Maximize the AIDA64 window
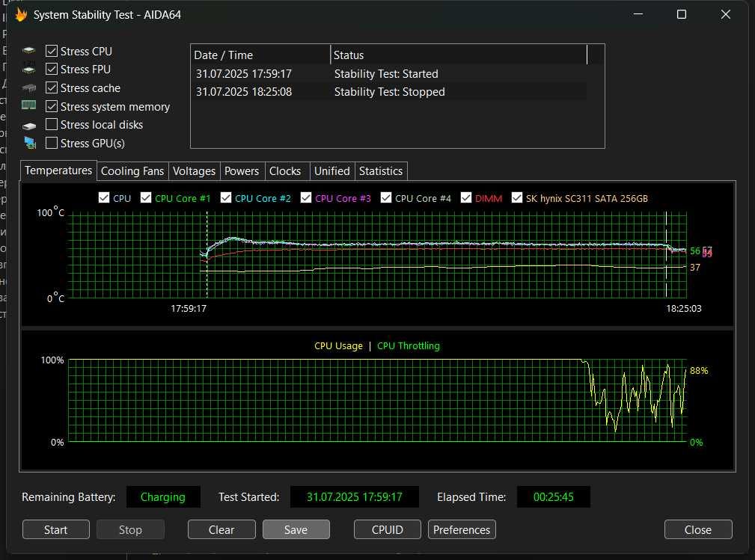755x560 pixels. [682, 14]
